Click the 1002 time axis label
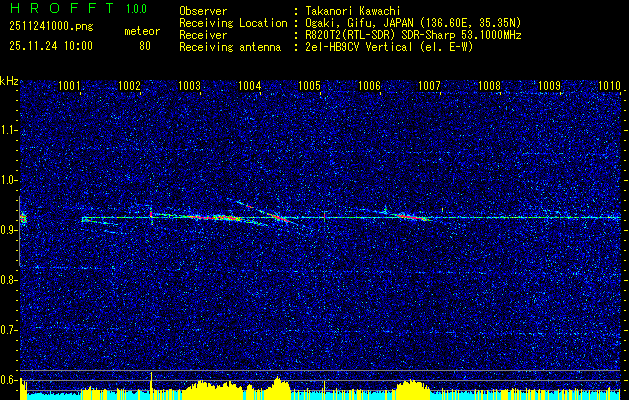Image resolution: width=629 pixels, height=400 pixels. pyautogui.click(x=129, y=85)
